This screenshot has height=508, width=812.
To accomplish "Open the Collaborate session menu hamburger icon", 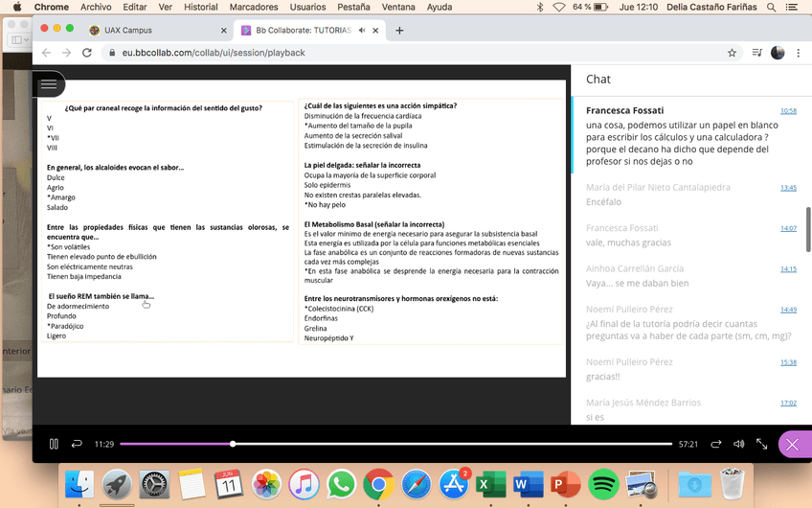I will 49,84.
